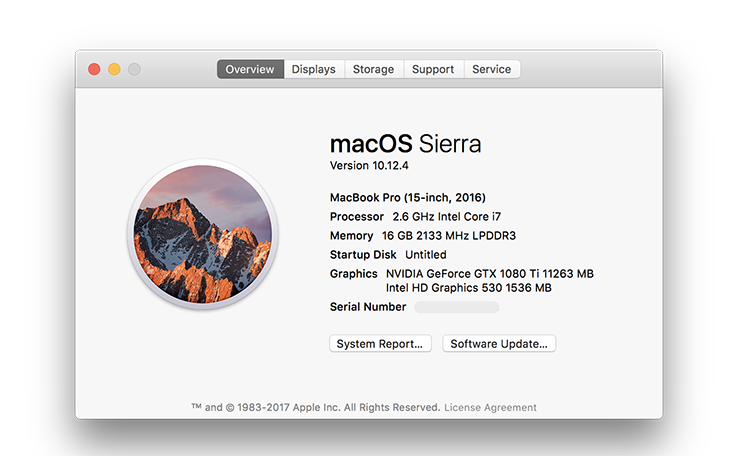
Task: Click the blurred Serial Number field
Action: (x=456, y=307)
